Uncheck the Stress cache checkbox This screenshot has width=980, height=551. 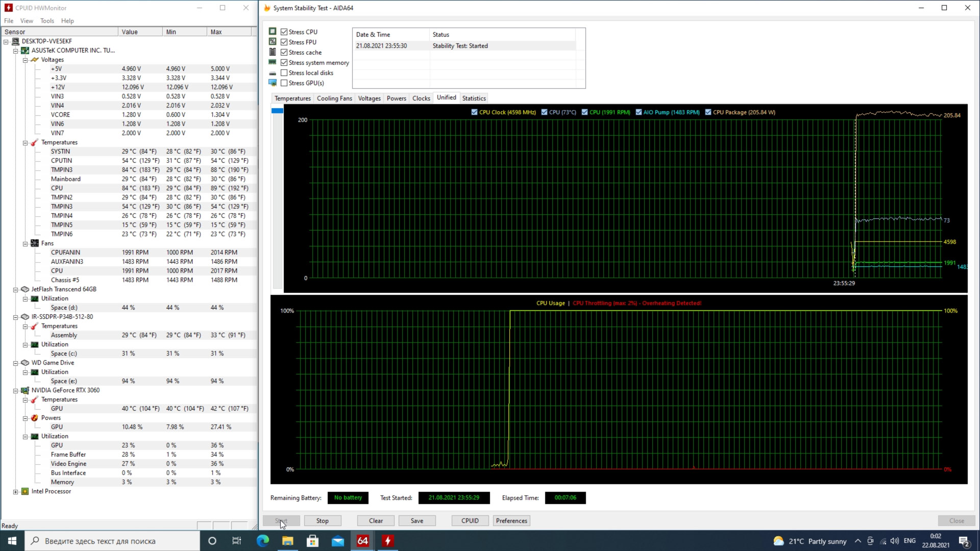[x=284, y=52]
